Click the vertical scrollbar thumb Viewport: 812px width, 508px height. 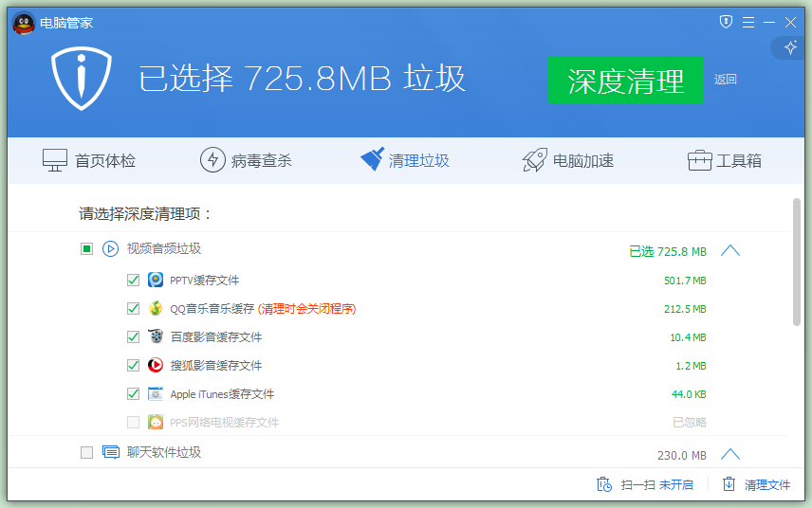click(x=797, y=262)
